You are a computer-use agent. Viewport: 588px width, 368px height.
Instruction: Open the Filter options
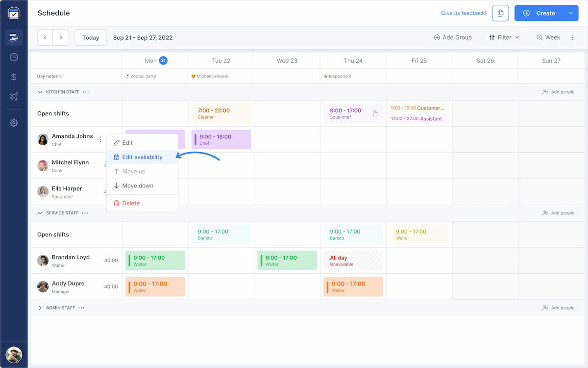[x=504, y=37]
